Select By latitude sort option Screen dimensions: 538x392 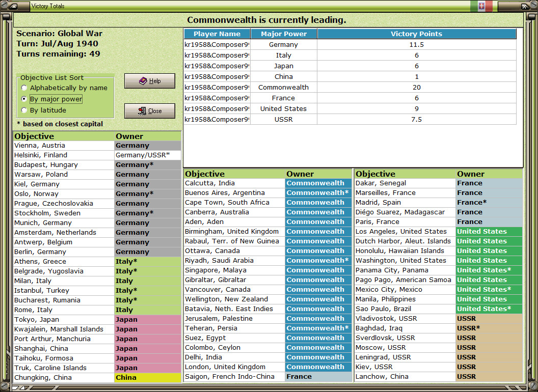coord(44,110)
